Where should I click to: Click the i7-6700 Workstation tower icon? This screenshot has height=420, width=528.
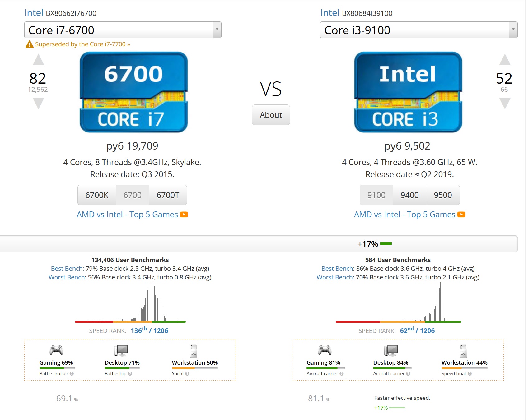(x=194, y=350)
